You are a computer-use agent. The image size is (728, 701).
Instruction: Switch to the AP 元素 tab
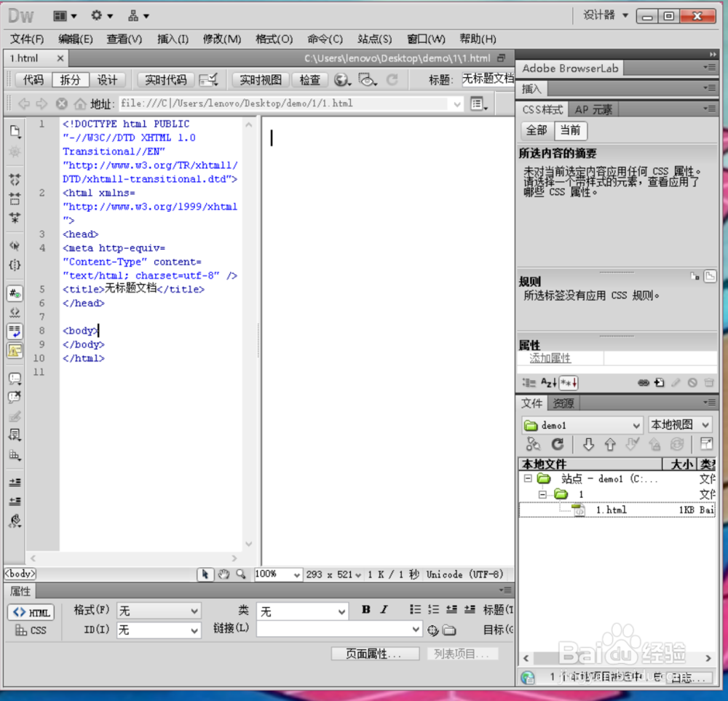(x=593, y=110)
